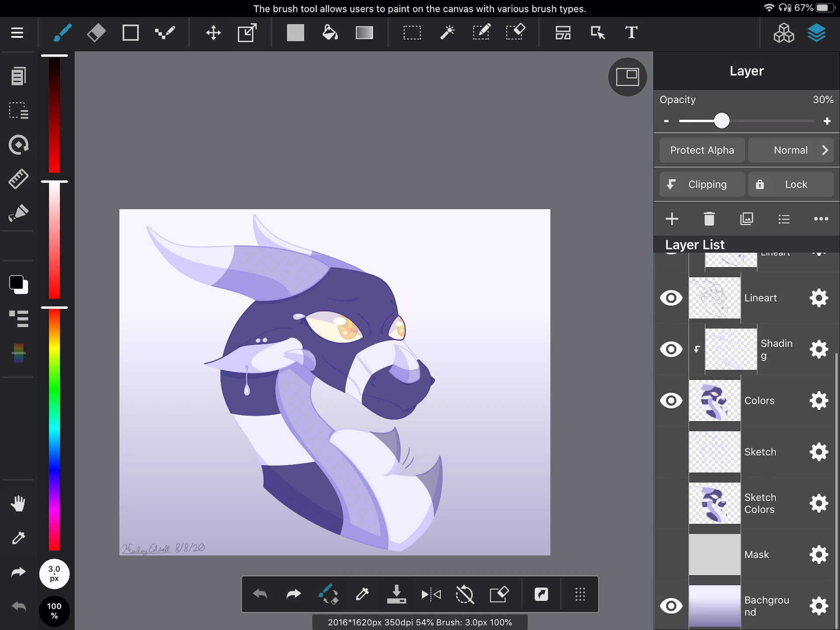Open Lineart layer settings gear
The image size is (840, 630).
point(819,298)
